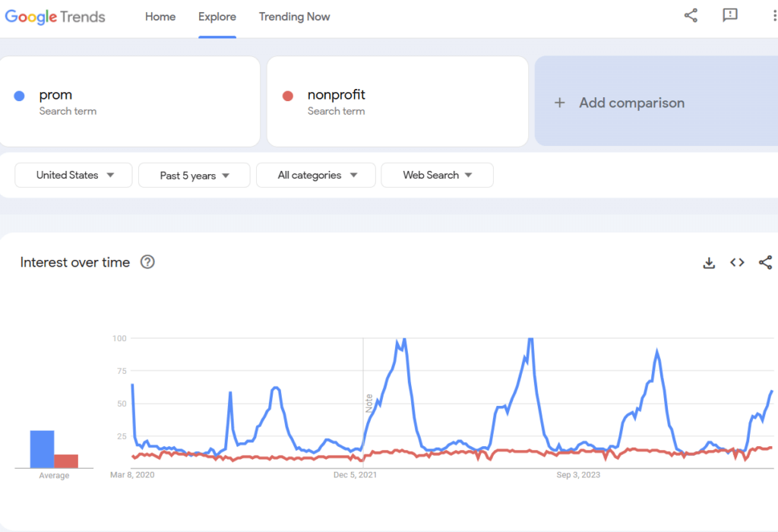Open the send feedback icon
Image resolution: width=778 pixels, height=532 pixels.
click(730, 16)
